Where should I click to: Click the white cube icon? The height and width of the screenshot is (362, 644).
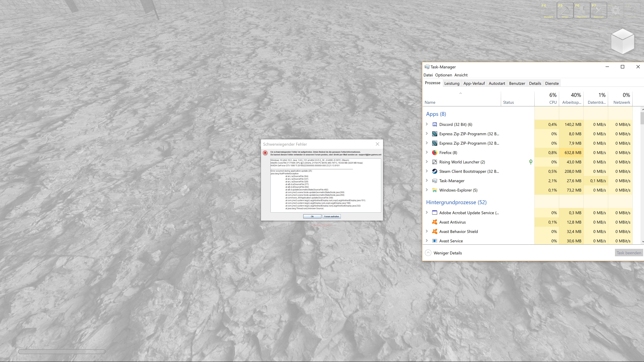pos(622,41)
